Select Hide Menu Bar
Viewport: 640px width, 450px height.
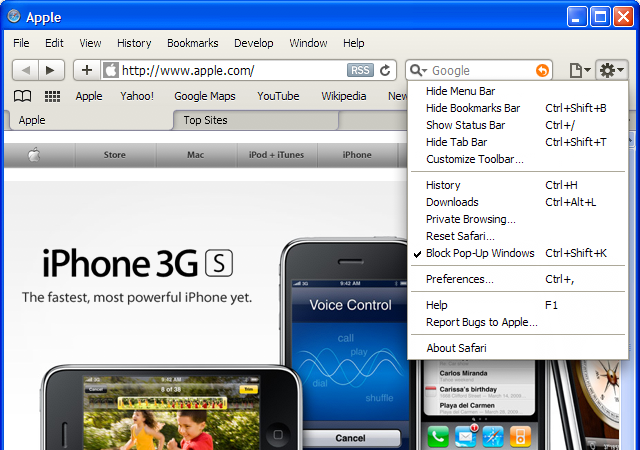518,91
